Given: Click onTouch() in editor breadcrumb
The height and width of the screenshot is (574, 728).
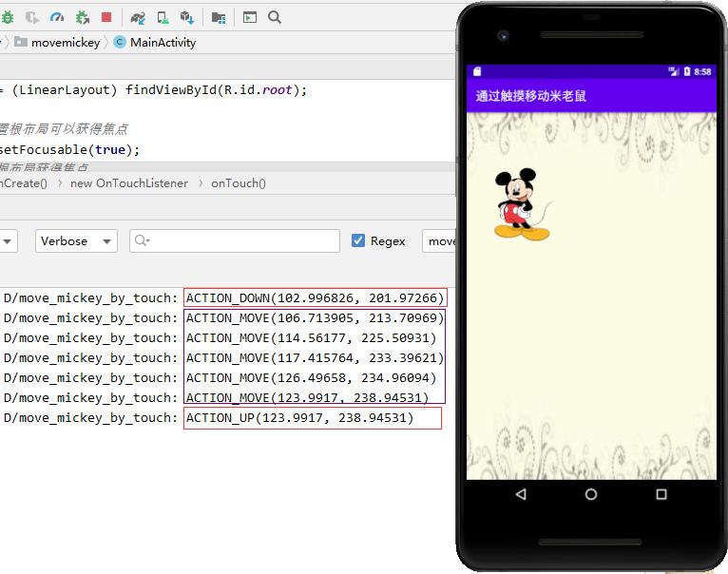Looking at the screenshot, I should (x=239, y=183).
